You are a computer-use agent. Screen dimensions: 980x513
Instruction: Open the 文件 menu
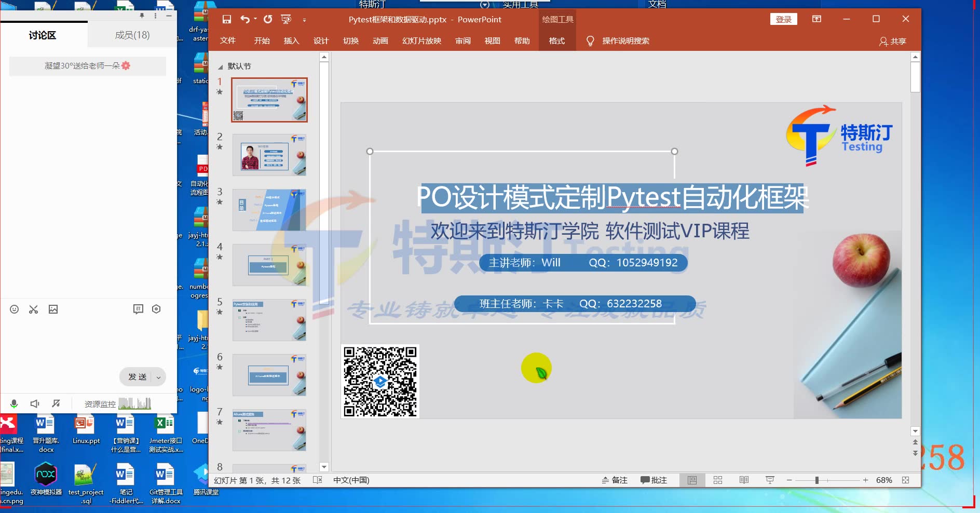(228, 40)
